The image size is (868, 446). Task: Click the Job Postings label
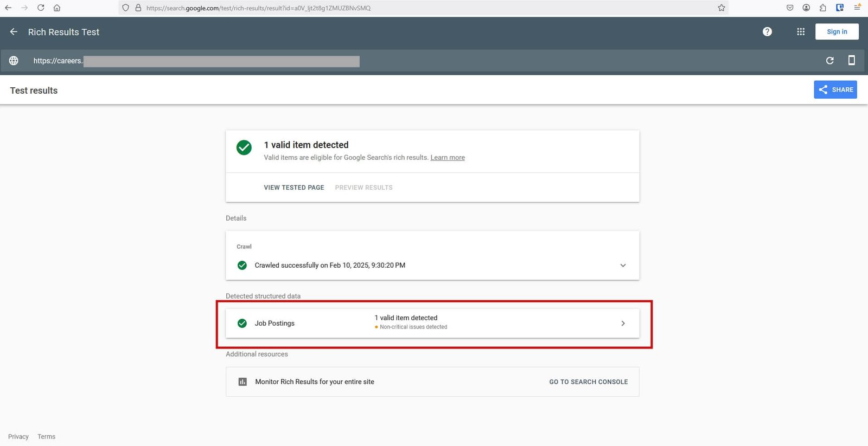[x=275, y=324]
